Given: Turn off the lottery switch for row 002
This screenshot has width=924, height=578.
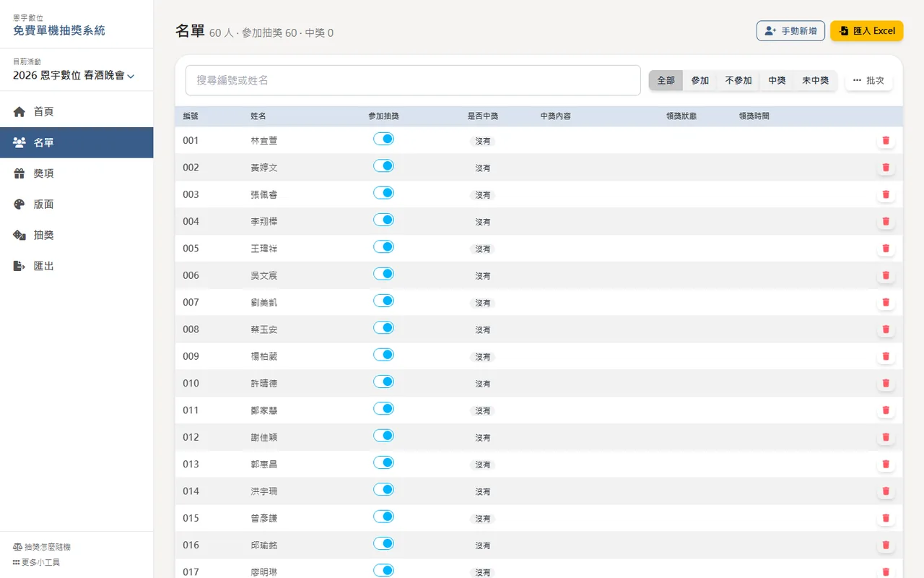Looking at the screenshot, I should [383, 165].
